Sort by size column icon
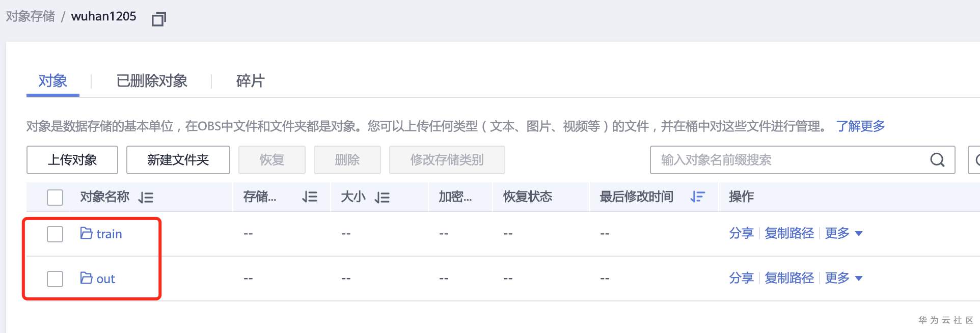 coord(382,198)
